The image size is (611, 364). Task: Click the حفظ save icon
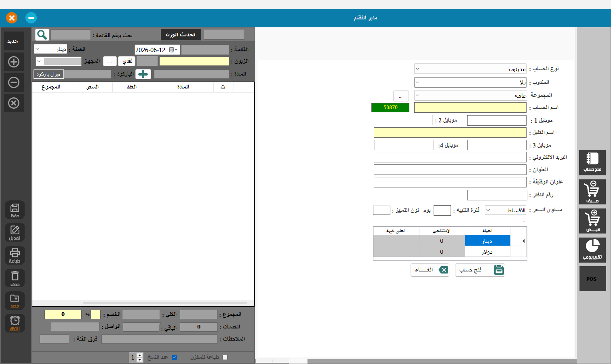pos(15,210)
